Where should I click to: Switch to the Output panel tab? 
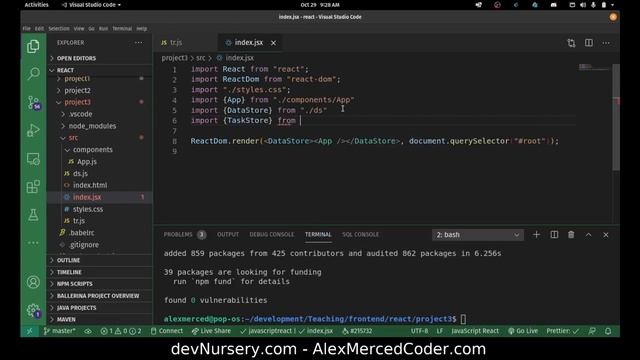228,235
